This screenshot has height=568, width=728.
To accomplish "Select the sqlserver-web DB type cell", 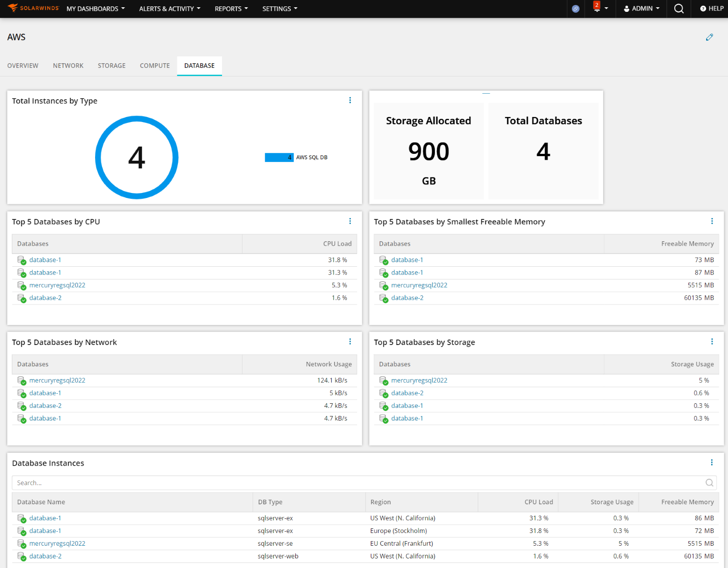I will [x=278, y=557].
